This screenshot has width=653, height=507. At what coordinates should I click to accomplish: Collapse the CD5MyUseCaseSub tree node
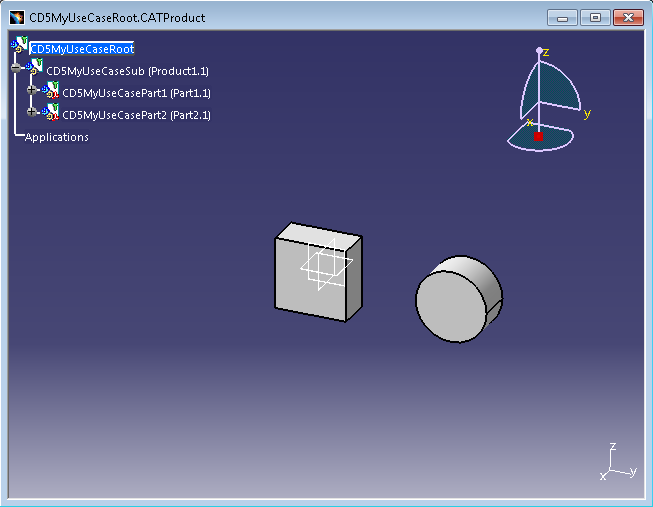[16, 69]
